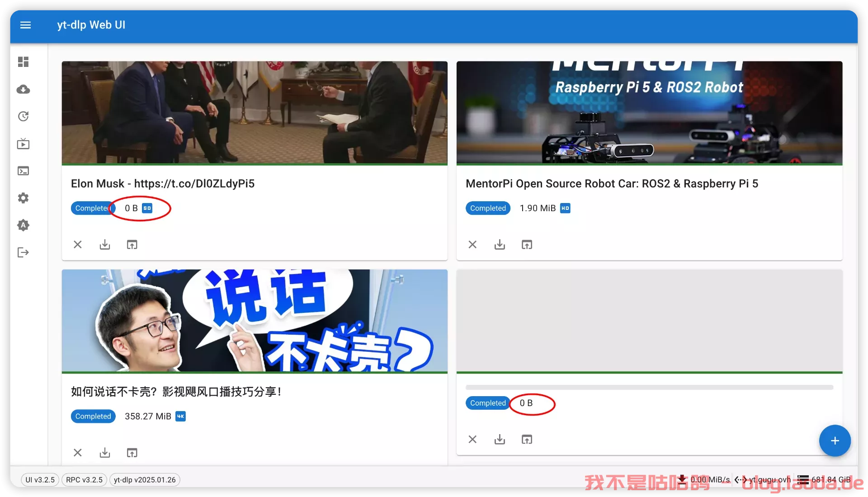Remove the MentorPi download card
The height and width of the screenshot is (497, 868).
pyautogui.click(x=473, y=245)
